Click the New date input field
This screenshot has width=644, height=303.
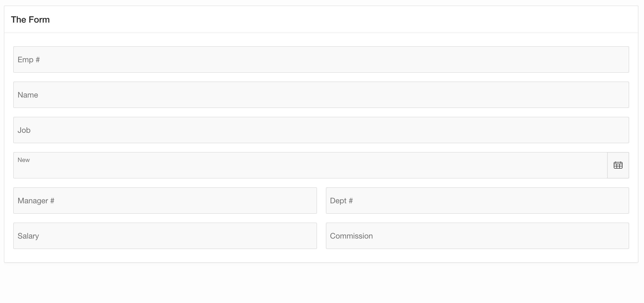(x=310, y=167)
